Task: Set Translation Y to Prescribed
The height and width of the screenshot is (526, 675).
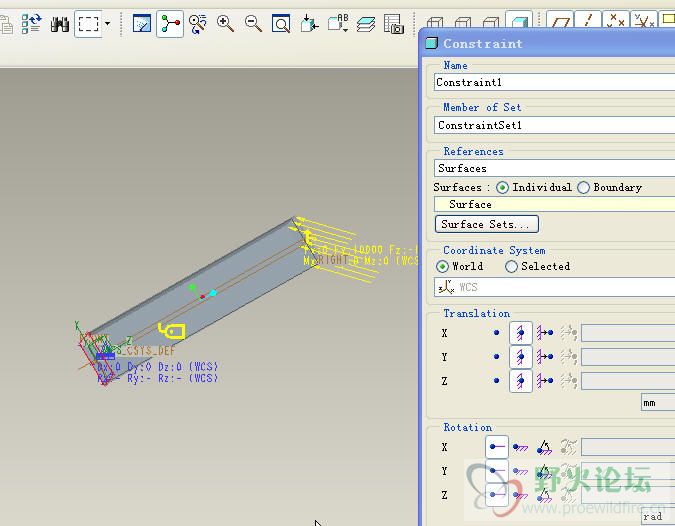Action: click(545, 357)
